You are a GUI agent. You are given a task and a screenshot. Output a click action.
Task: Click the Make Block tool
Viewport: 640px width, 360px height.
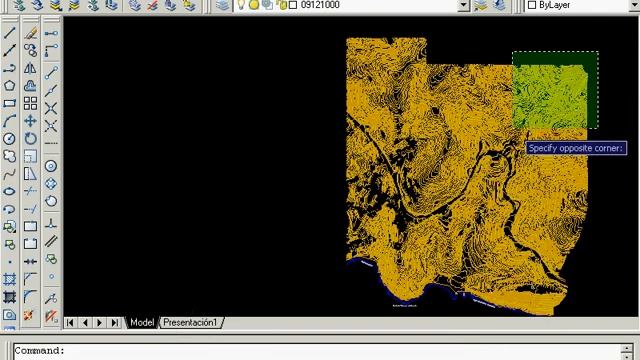coord(9,244)
